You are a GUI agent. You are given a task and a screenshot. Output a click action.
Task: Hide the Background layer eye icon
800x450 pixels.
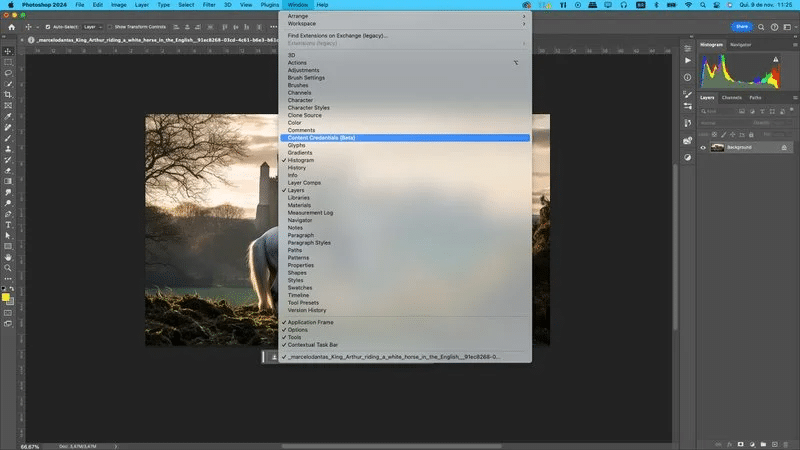click(703, 147)
